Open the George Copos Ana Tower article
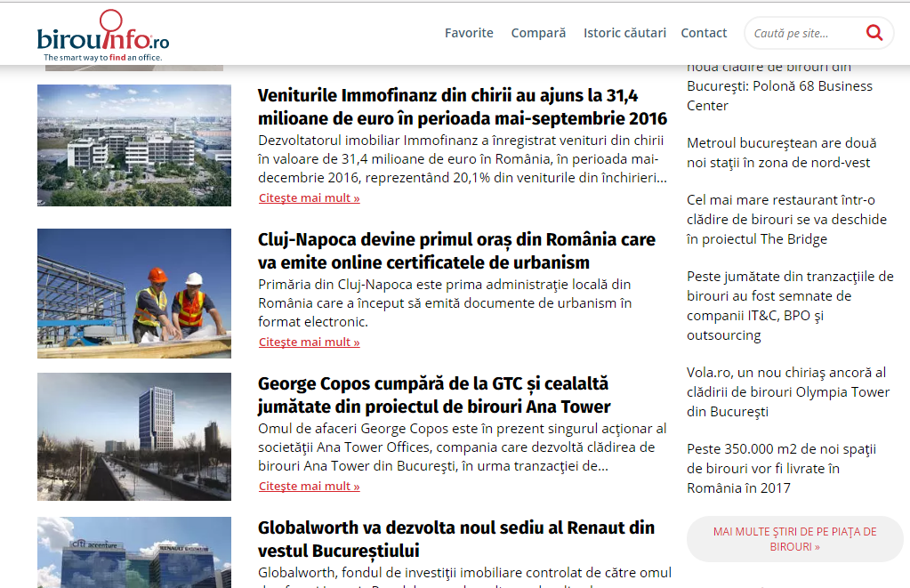910x588 pixels. pyautogui.click(x=431, y=395)
